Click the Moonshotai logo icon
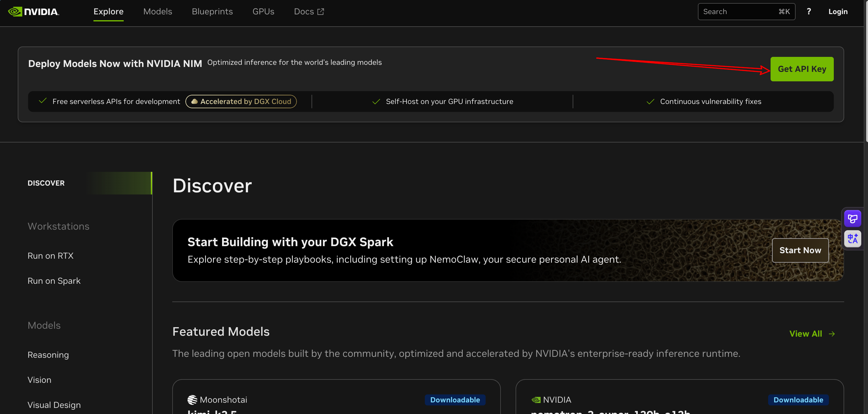Screen dimensions: 868x414 (192, 400)
